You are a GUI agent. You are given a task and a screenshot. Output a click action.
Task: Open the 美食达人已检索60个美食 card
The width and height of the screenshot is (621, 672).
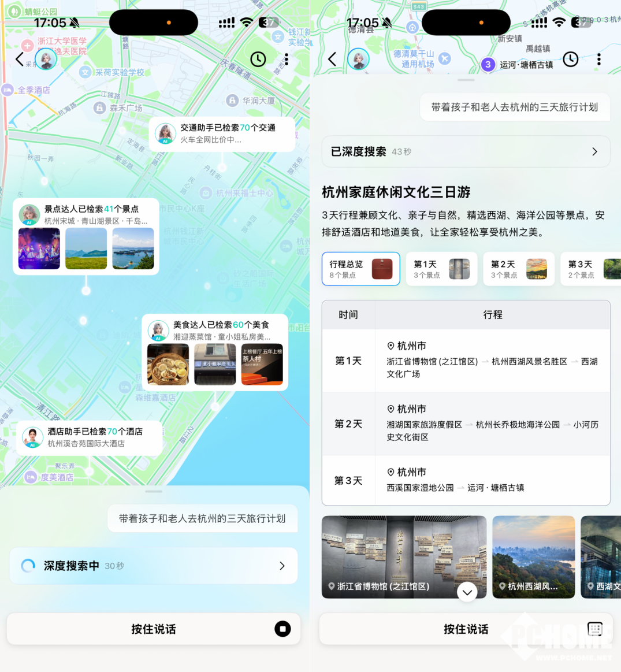point(215,352)
